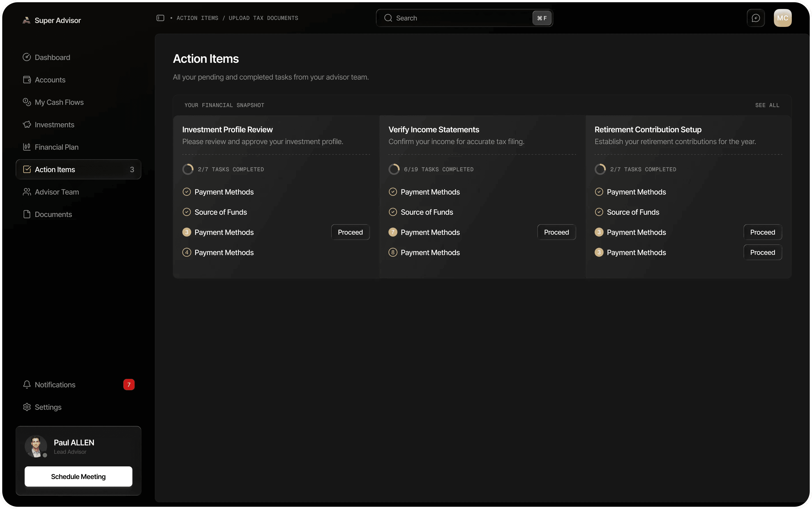Click the Investment Profile Review progress ring

[188, 169]
